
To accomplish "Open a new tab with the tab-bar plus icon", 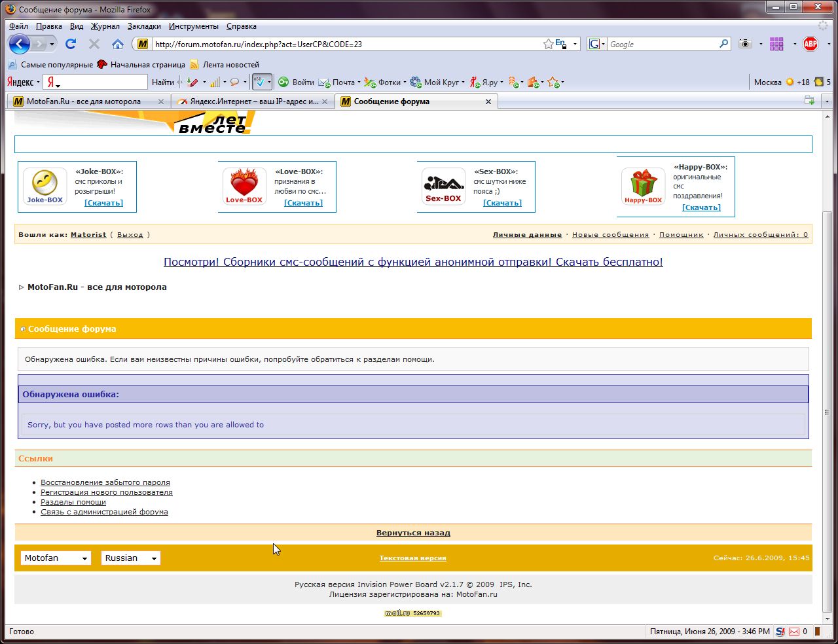I will pos(810,101).
